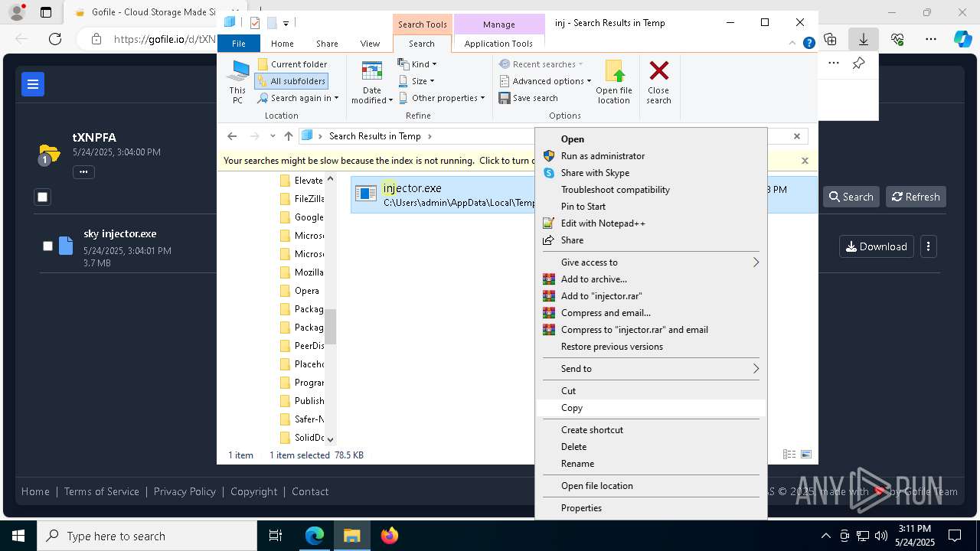Image resolution: width=980 pixels, height=551 pixels.
Task: Click the This PC ribbon icon
Action: (x=237, y=82)
